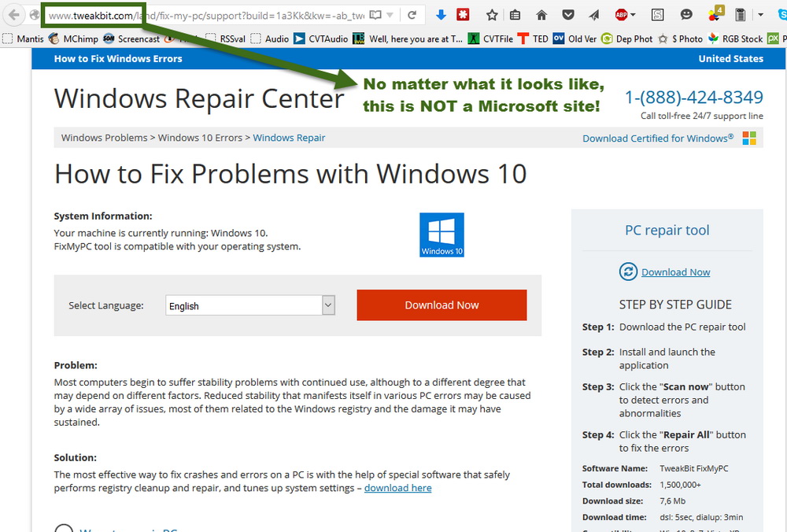Reload the current page
Viewport: 787px width, 532px height.
[x=412, y=15]
